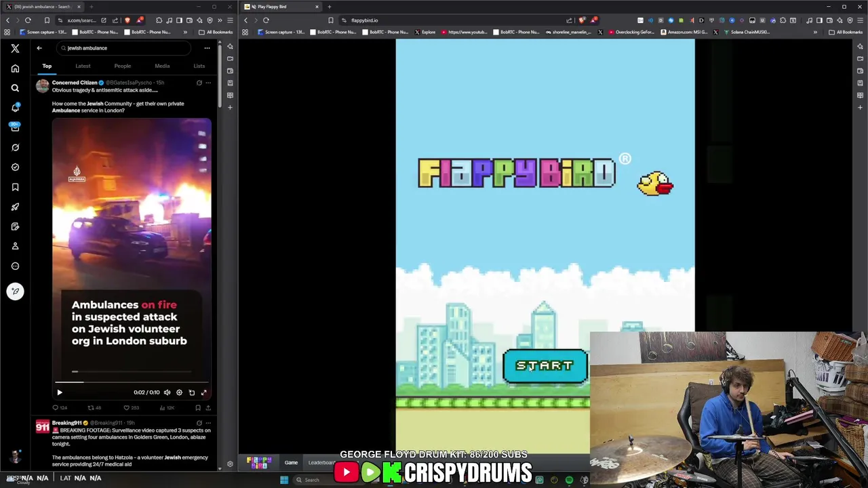
Task: Open the Amazon.com MSI bookmark
Action: [x=685, y=32]
